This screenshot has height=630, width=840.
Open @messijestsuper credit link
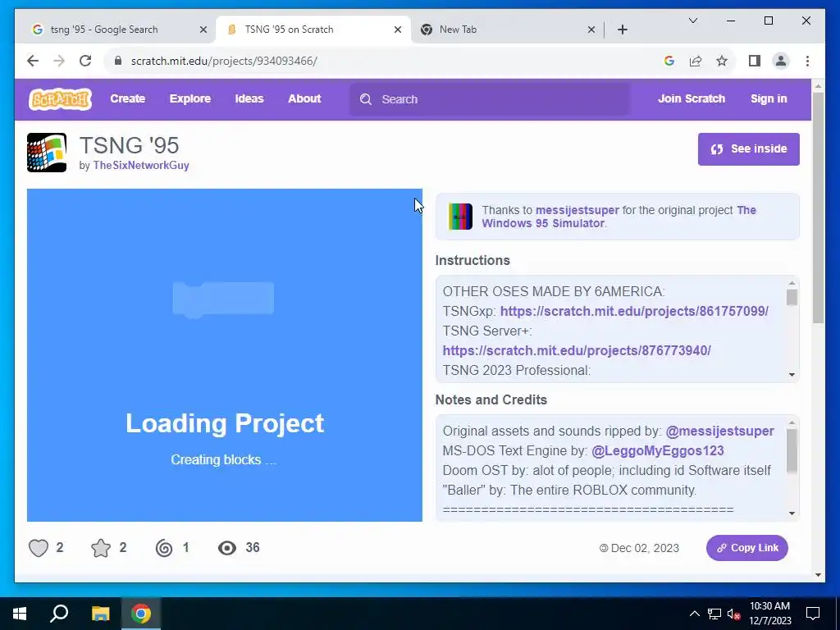719,431
